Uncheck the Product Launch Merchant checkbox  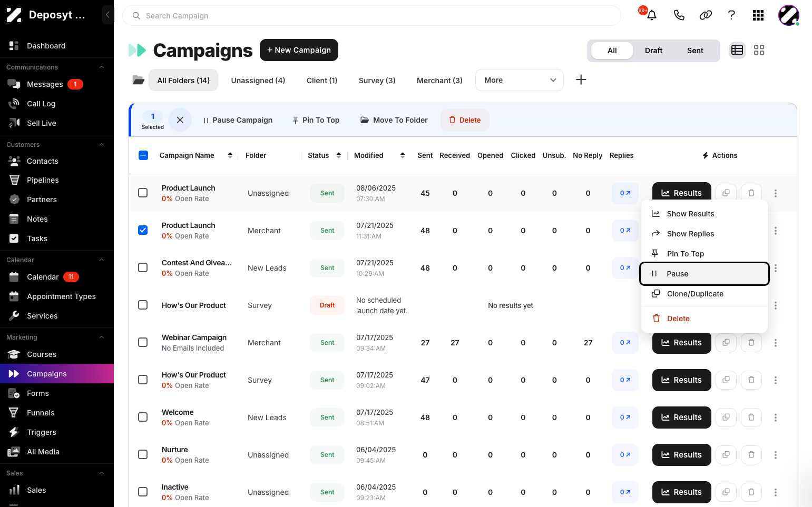(143, 230)
